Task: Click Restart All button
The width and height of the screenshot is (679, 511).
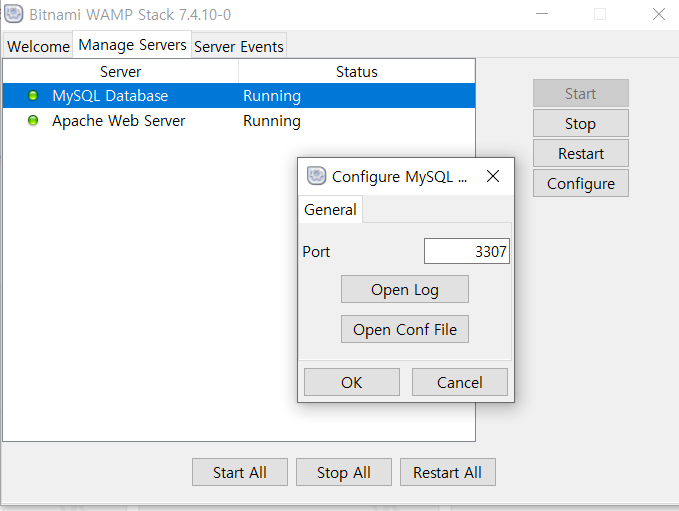Action: click(x=448, y=472)
